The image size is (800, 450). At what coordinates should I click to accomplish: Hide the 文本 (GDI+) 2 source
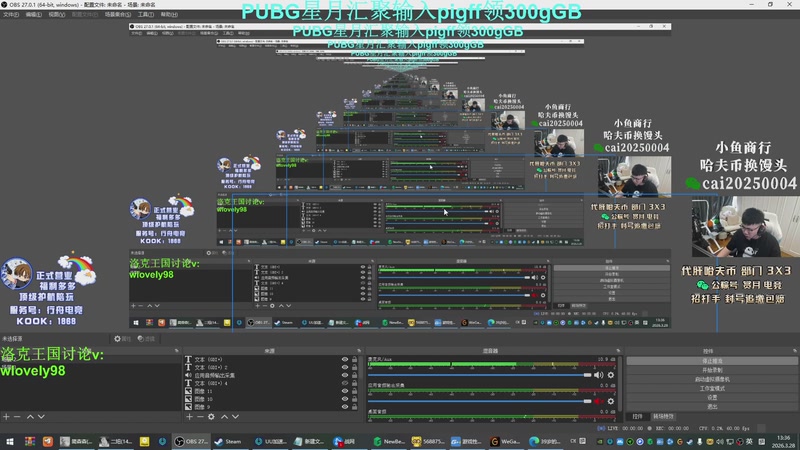pyautogui.click(x=345, y=367)
